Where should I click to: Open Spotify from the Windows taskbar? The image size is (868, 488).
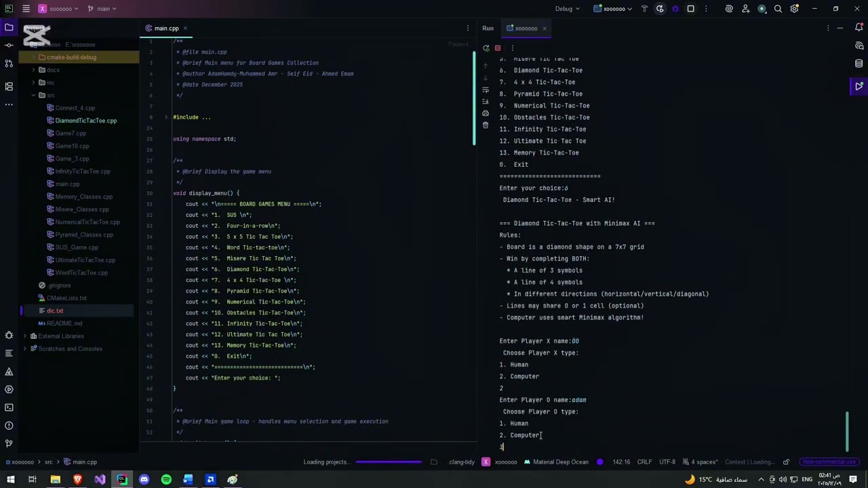(166, 480)
